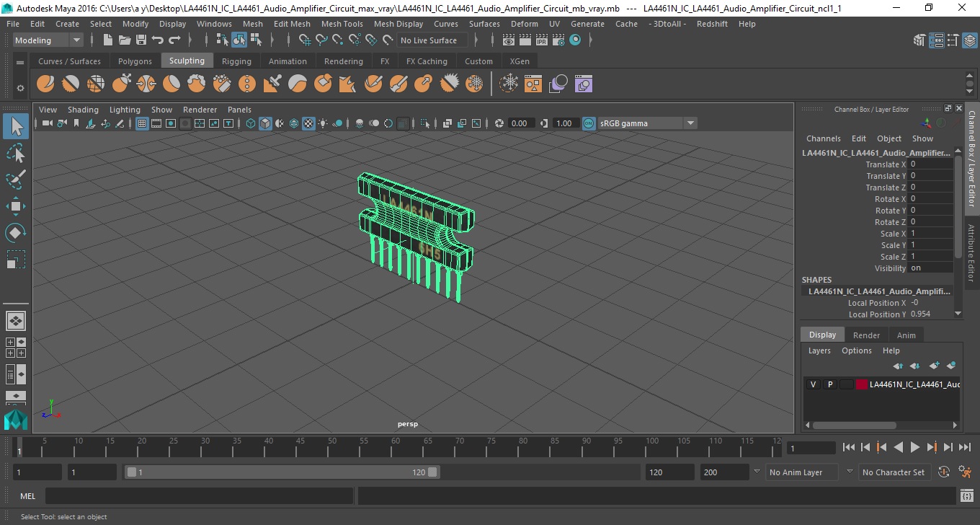This screenshot has width=980, height=525.
Task: Click the layer editor Options menu
Action: [856, 350]
